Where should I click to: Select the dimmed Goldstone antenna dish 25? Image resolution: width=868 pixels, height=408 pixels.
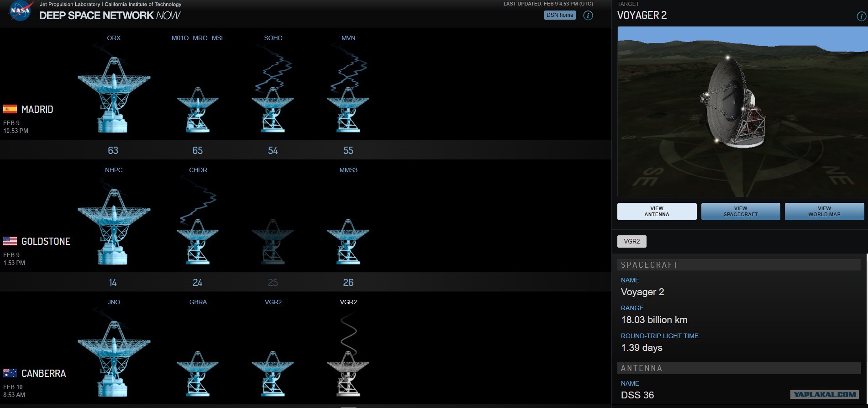click(273, 242)
